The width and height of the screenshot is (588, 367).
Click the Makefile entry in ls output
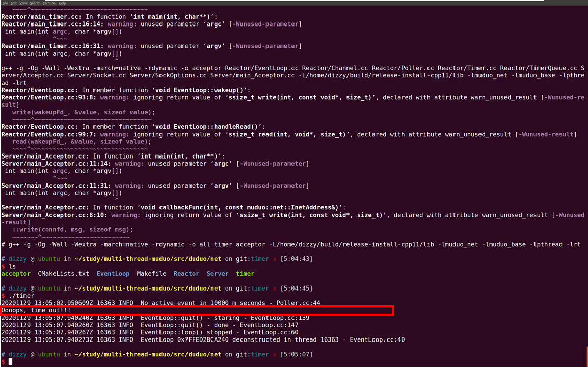[151, 273]
